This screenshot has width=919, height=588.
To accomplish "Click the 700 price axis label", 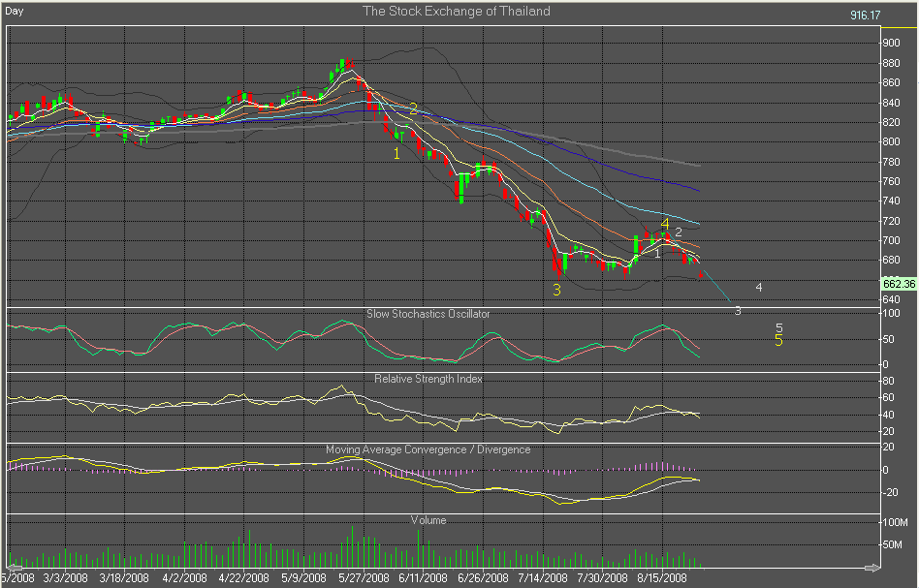I will click(x=892, y=240).
